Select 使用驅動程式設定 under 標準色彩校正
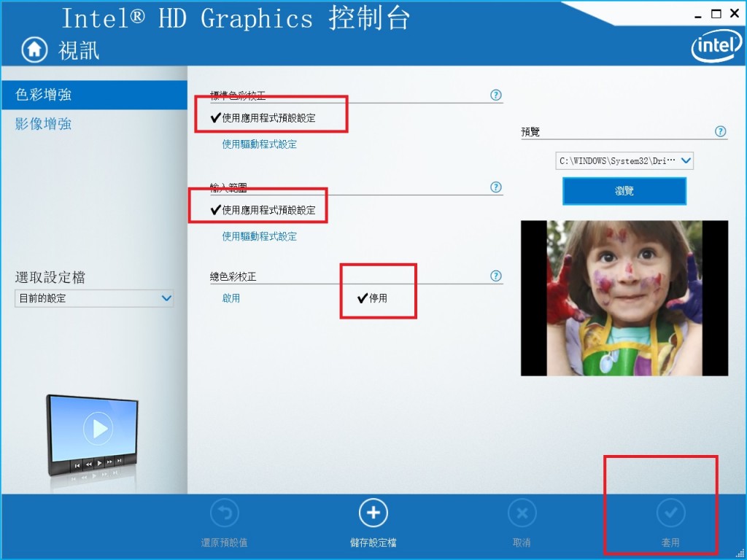This screenshot has width=747, height=560. tap(260, 144)
